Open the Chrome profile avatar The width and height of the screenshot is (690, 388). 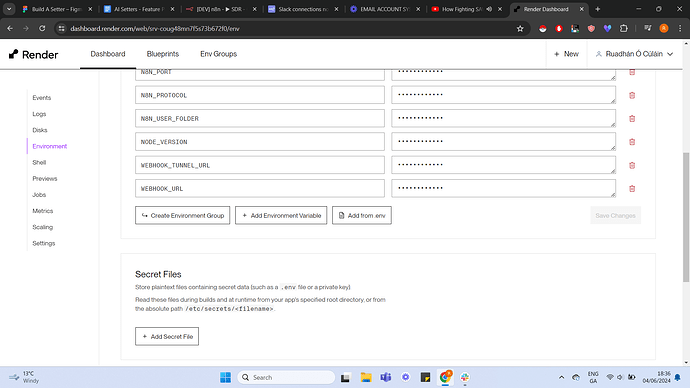[664, 29]
